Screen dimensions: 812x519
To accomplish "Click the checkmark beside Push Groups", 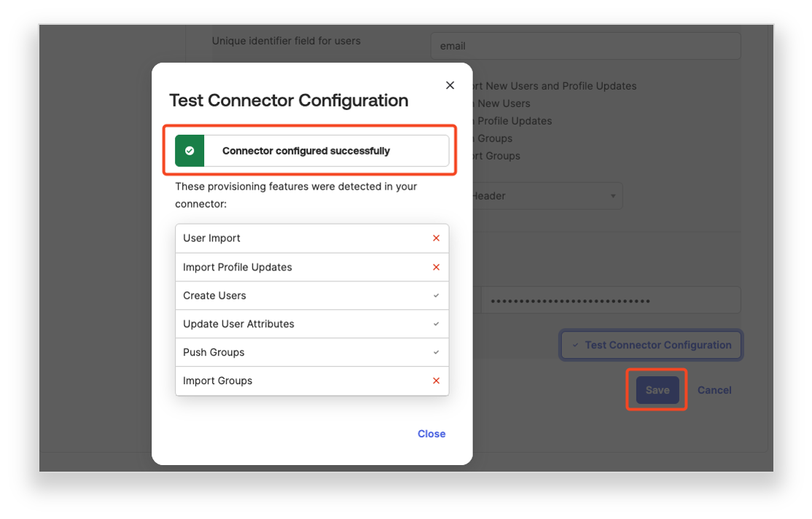I will click(x=436, y=353).
